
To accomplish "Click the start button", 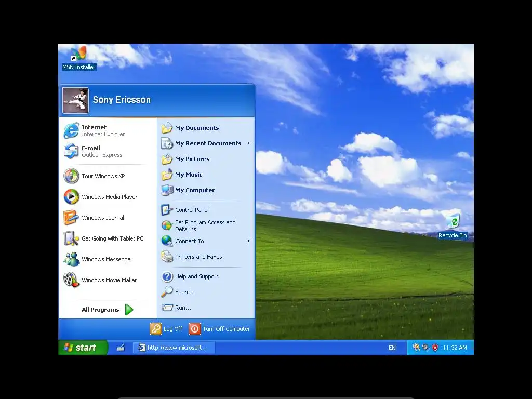I will pyautogui.click(x=83, y=348).
